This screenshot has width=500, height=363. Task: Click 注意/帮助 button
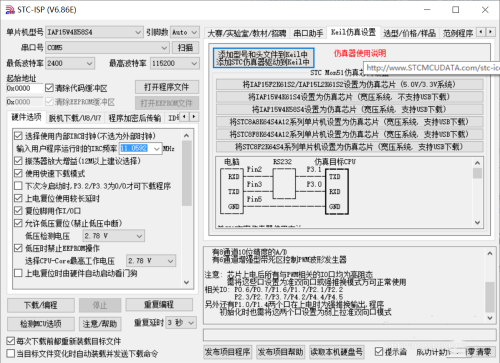tap(100, 324)
